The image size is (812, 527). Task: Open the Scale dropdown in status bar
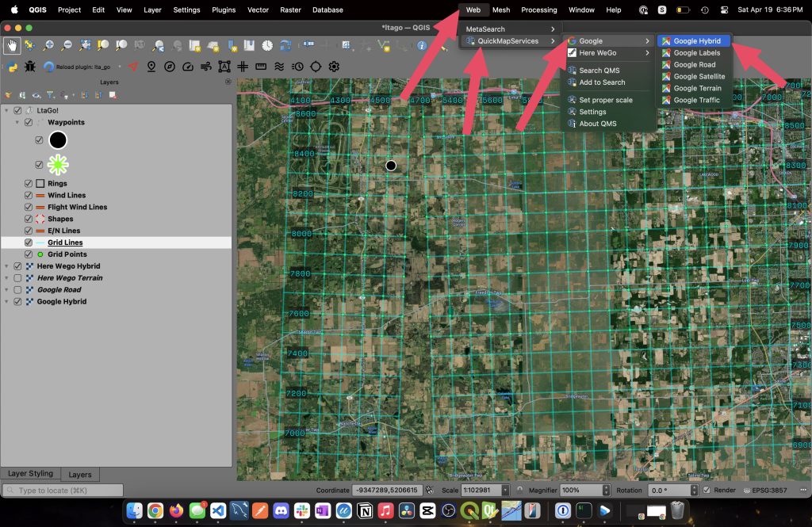tap(505, 490)
